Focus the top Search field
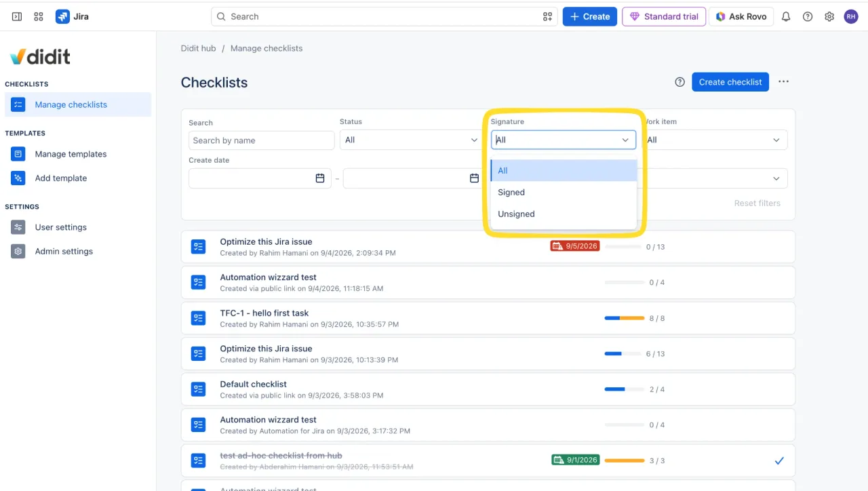This screenshot has height=491, width=868. (x=384, y=16)
